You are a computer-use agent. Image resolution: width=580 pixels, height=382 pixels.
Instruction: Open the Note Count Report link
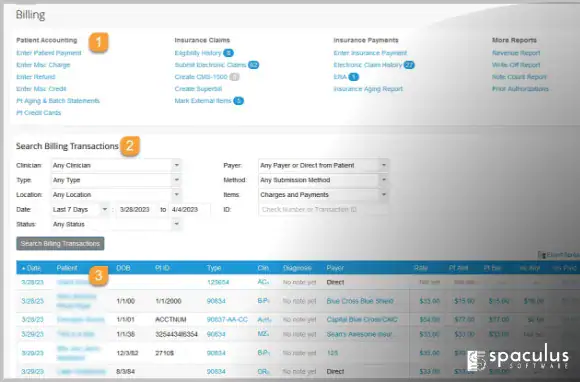pos(519,77)
